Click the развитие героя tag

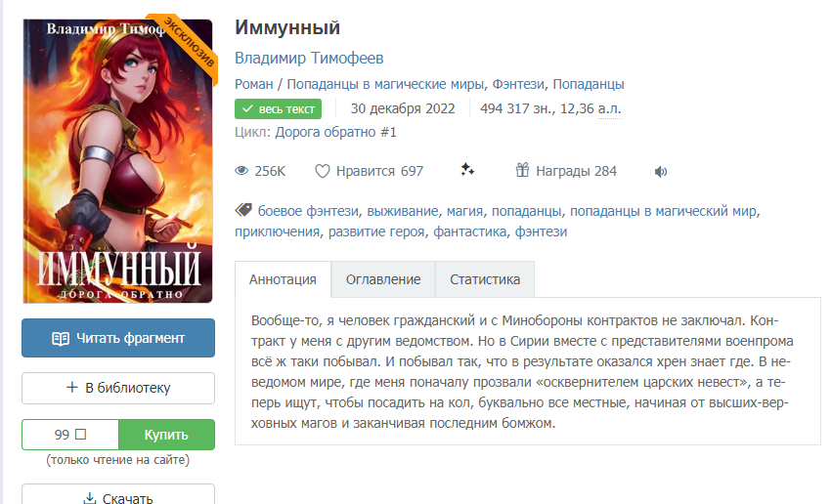(376, 231)
